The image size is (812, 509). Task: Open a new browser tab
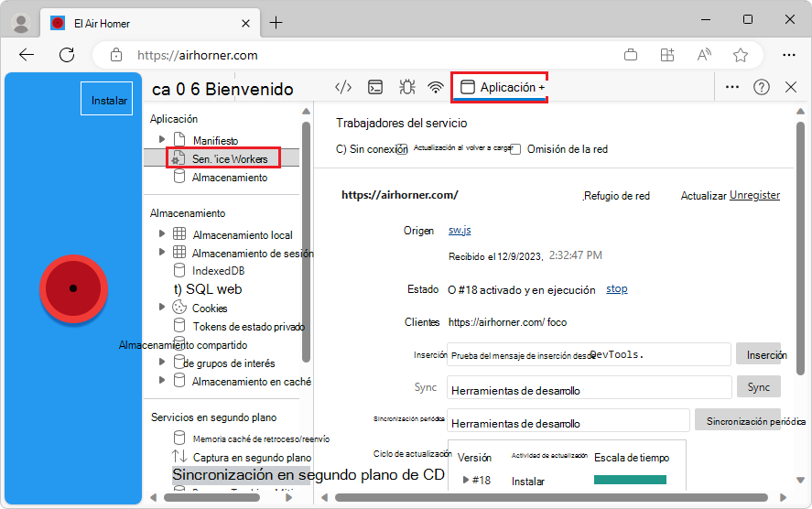(276, 23)
